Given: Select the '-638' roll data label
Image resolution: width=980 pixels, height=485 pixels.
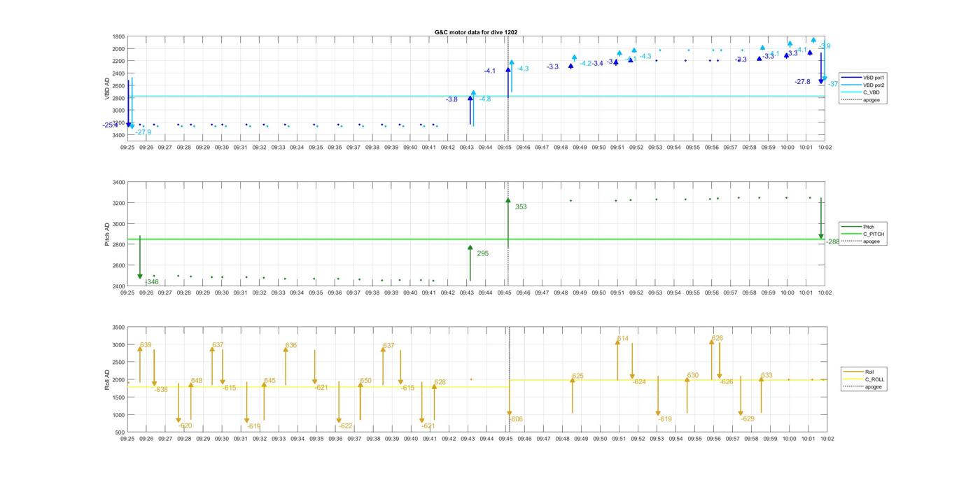Looking at the screenshot, I should (x=160, y=389).
